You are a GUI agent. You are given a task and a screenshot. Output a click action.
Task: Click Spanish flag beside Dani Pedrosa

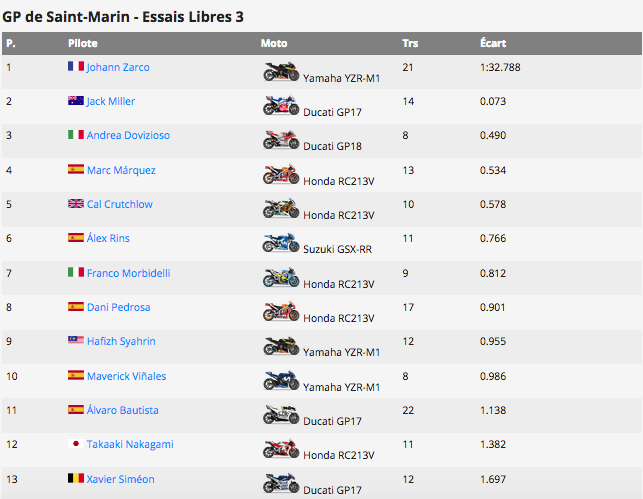(x=76, y=306)
